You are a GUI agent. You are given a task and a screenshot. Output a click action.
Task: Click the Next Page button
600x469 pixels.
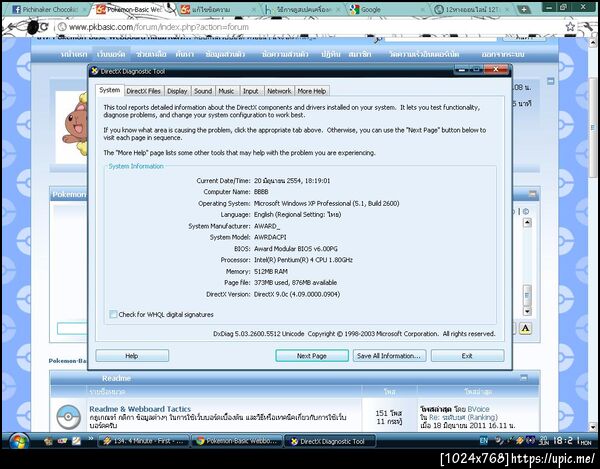(312, 356)
